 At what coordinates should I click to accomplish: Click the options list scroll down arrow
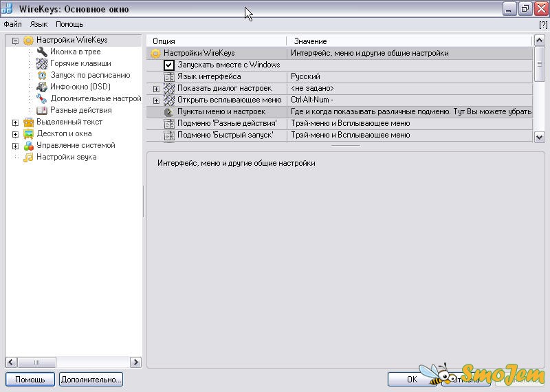coord(540,138)
